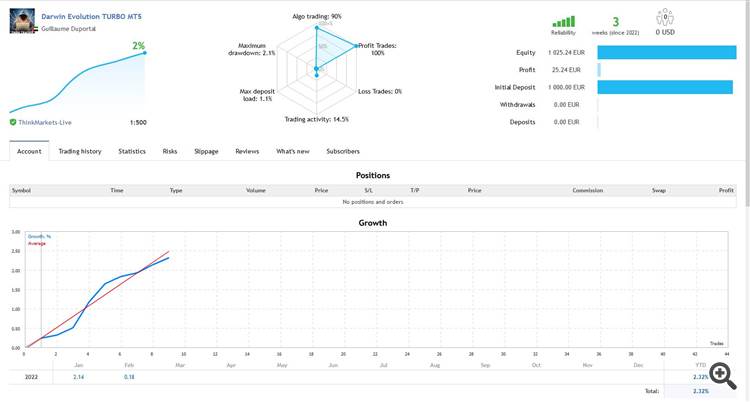Switch to the Trading history tab
This screenshot has height=402, width=750.
point(80,151)
